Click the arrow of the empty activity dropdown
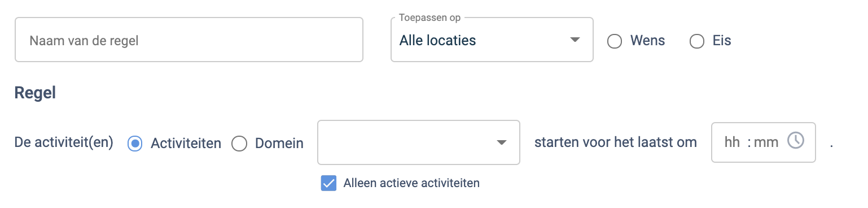Viewport: 868px width, 208px height. pos(502,142)
